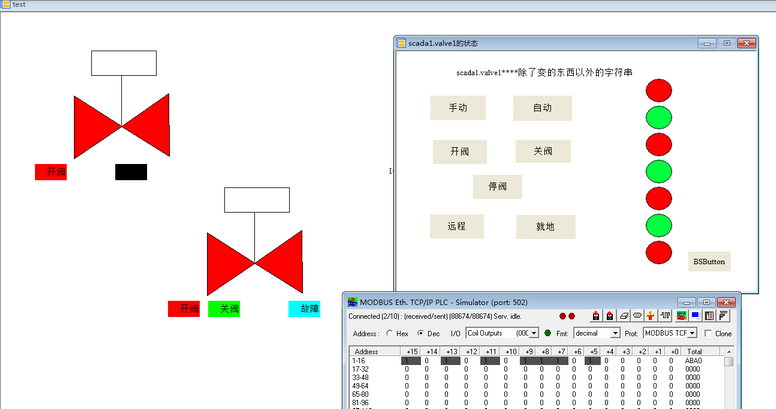Click the first save/load register icon in Simulator toolbar
This screenshot has height=409, width=776.
click(x=596, y=315)
